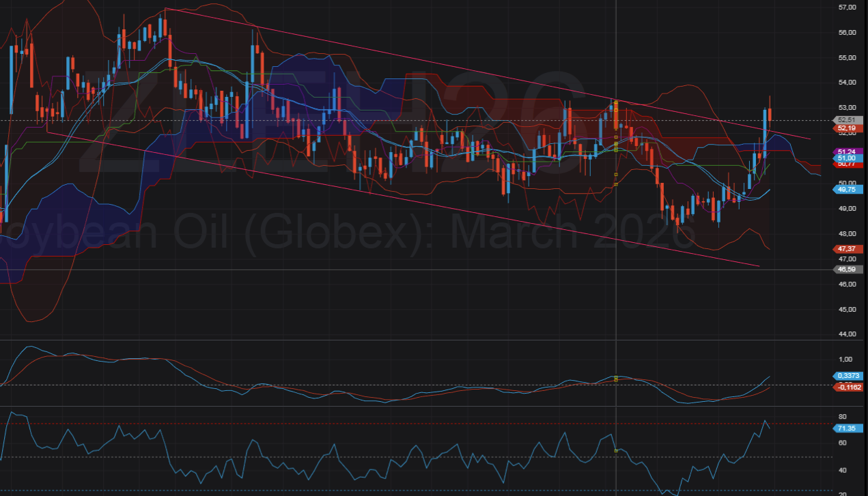Select the blue 0,3373 MACD value label
The height and width of the screenshot is (496, 868).
click(x=848, y=375)
